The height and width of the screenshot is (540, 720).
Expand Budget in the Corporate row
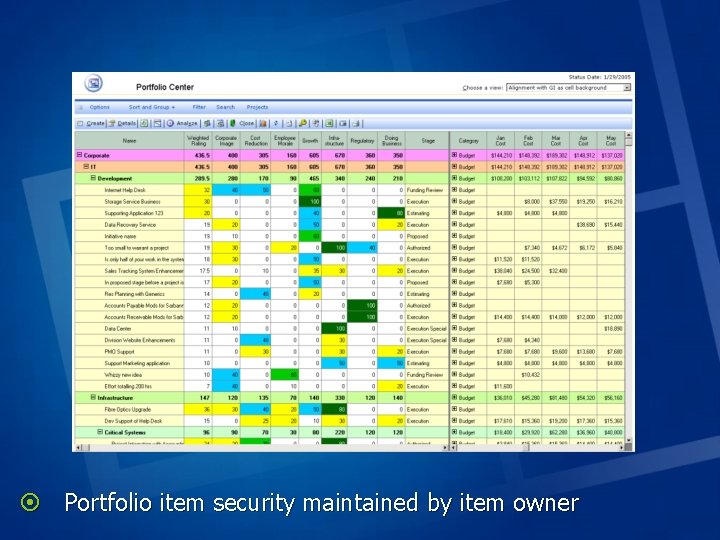(x=454, y=155)
